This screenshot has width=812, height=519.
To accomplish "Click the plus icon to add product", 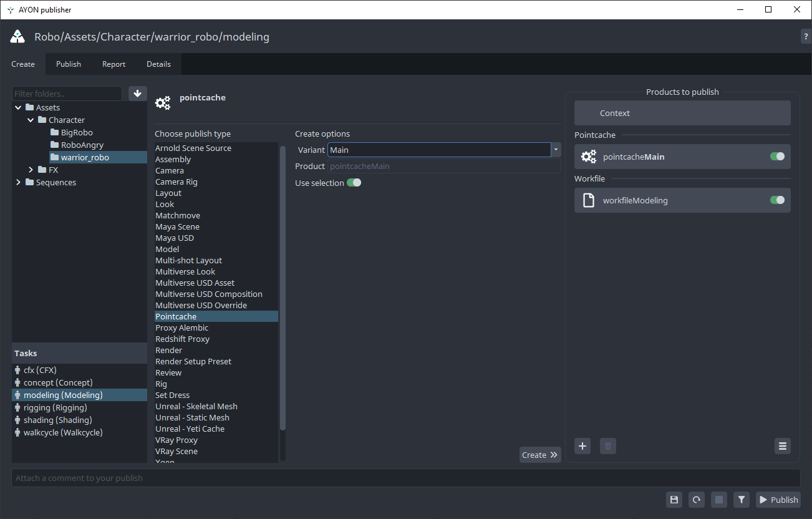I will tap(582, 446).
